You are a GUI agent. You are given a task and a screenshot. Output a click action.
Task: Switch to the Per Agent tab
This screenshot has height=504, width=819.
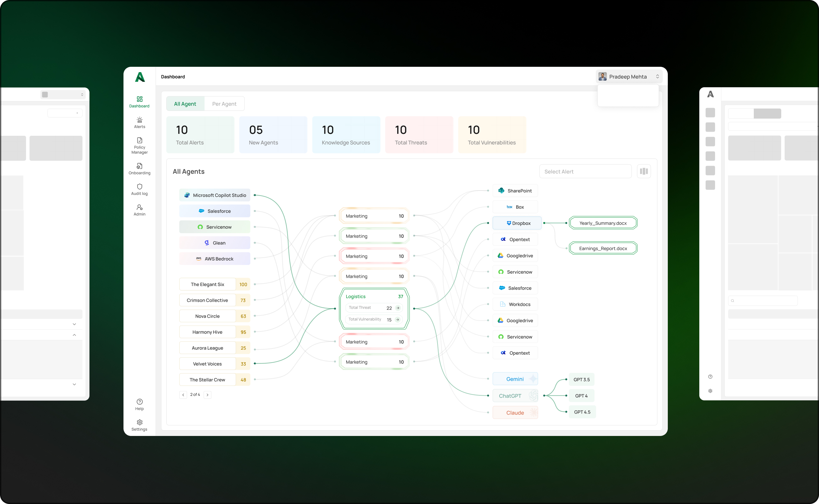click(224, 104)
